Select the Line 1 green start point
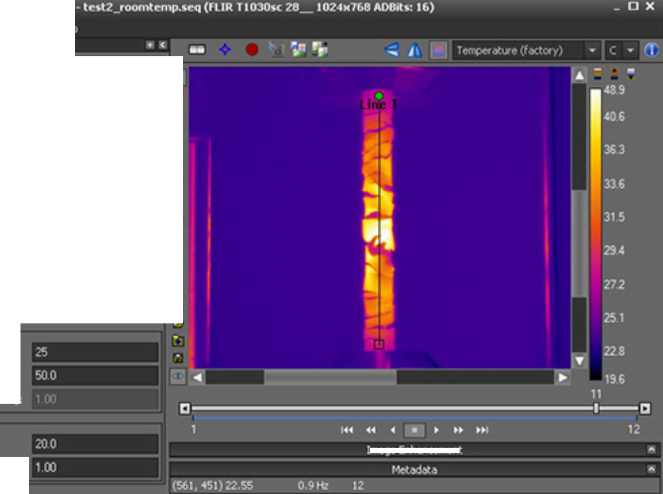 [x=379, y=96]
